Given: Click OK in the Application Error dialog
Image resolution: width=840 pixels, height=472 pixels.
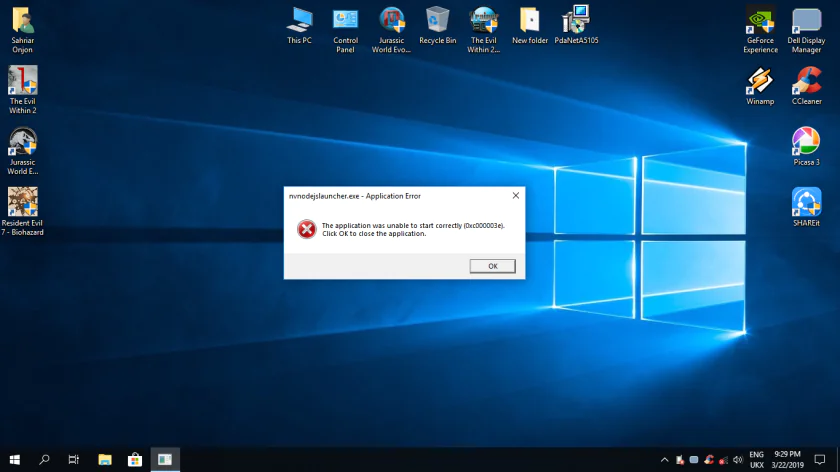Looking at the screenshot, I should point(492,266).
